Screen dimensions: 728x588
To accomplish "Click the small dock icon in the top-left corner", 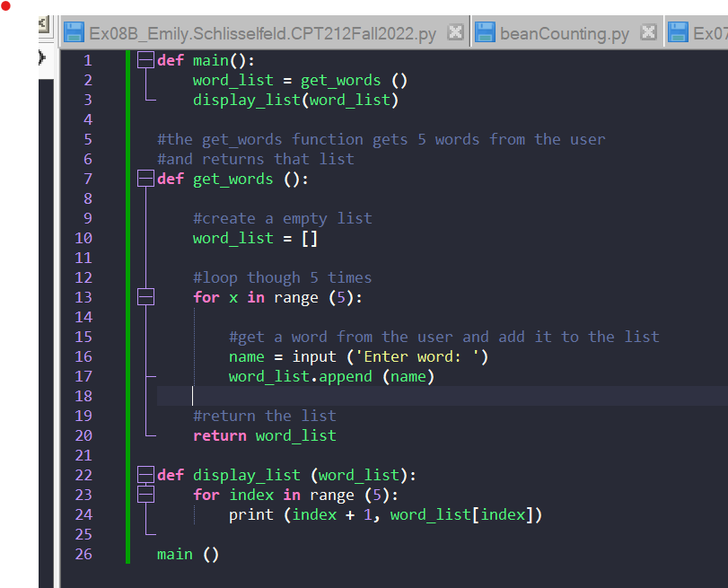I will [43, 24].
